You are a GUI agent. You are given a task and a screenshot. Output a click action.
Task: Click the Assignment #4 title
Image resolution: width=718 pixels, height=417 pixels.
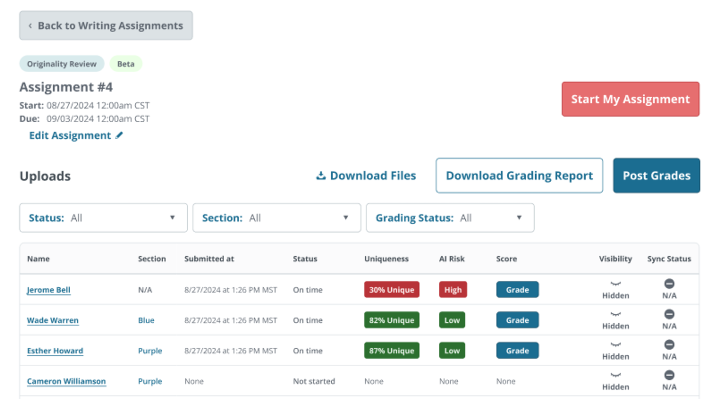(x=66, y=87)
